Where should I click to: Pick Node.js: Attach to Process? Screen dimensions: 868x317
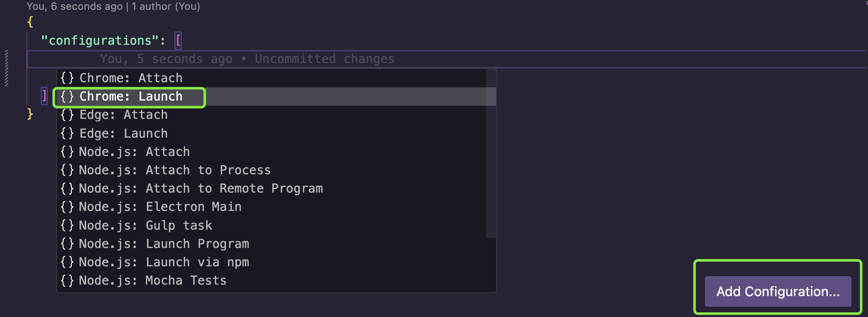[174, 170]
